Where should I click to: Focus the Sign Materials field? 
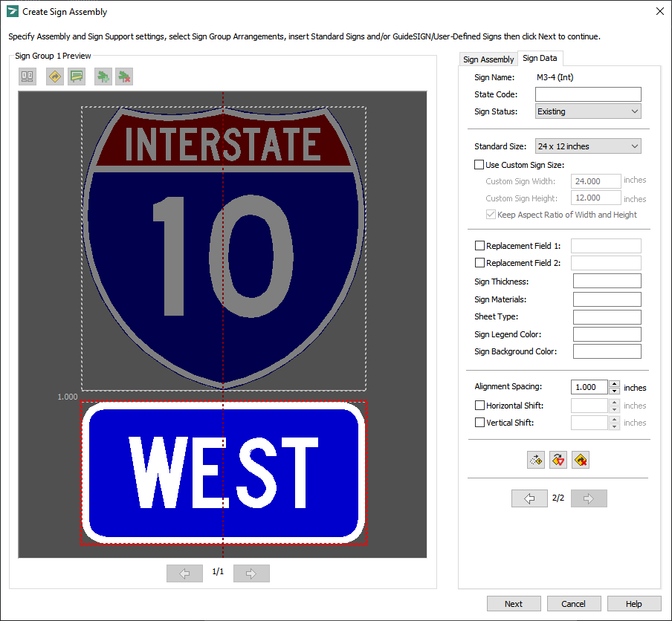607,299
